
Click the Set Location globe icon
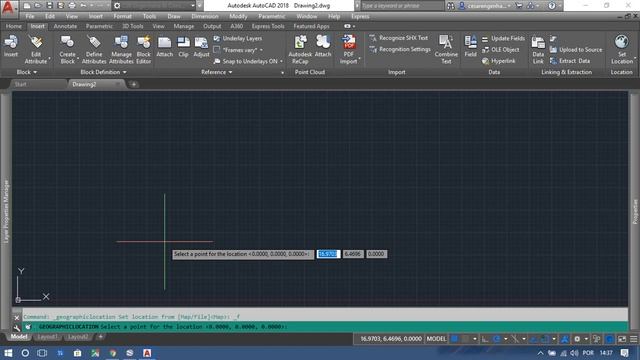click(622, 42)
